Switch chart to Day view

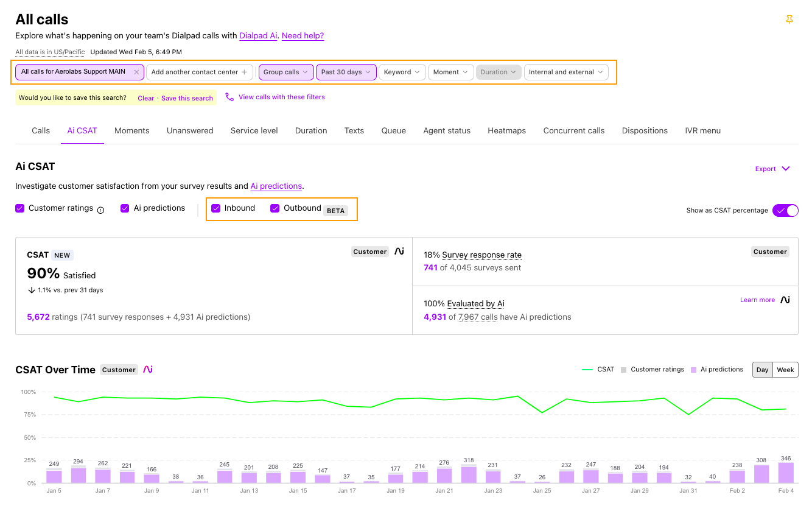coord(763,370)
